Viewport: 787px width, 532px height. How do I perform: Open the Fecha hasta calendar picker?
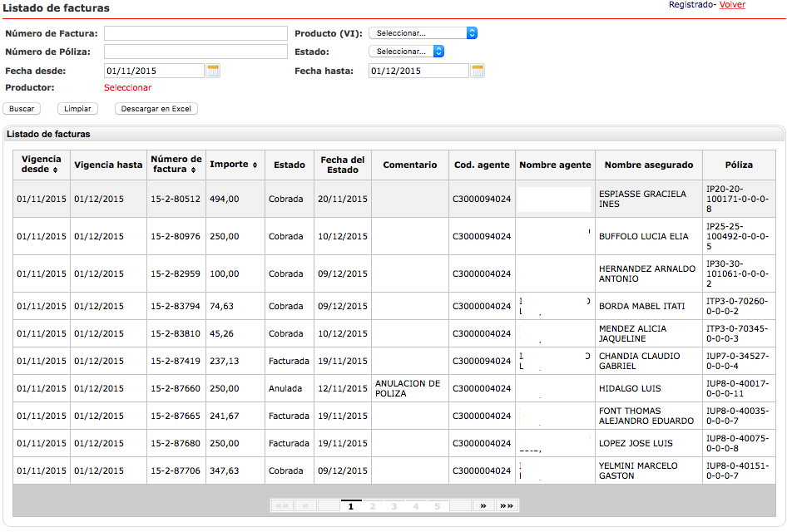click(x=478, y=71)
